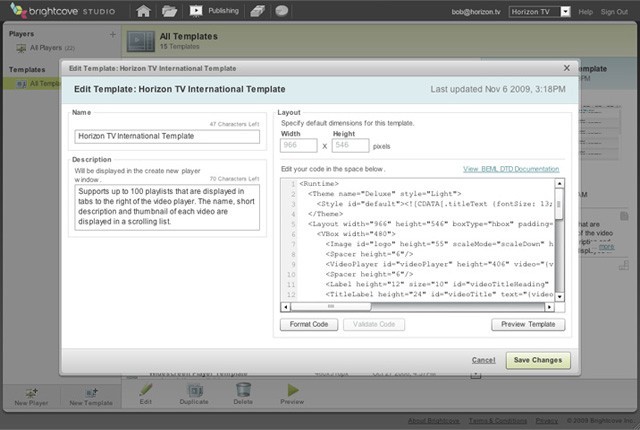Viewport: 640px width, 430px height.
Task: Click code editor scroll left arrow
Action: point(285,307)
